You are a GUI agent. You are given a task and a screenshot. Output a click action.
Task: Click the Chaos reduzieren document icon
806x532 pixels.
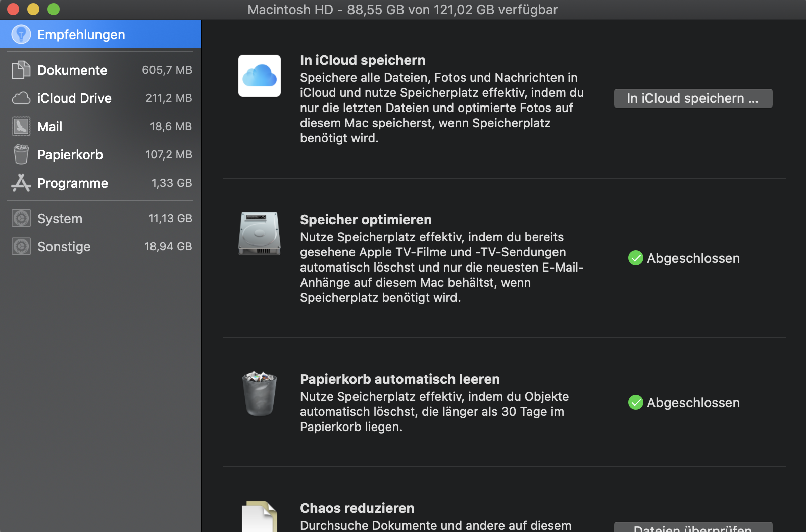[x=260, y=517]
